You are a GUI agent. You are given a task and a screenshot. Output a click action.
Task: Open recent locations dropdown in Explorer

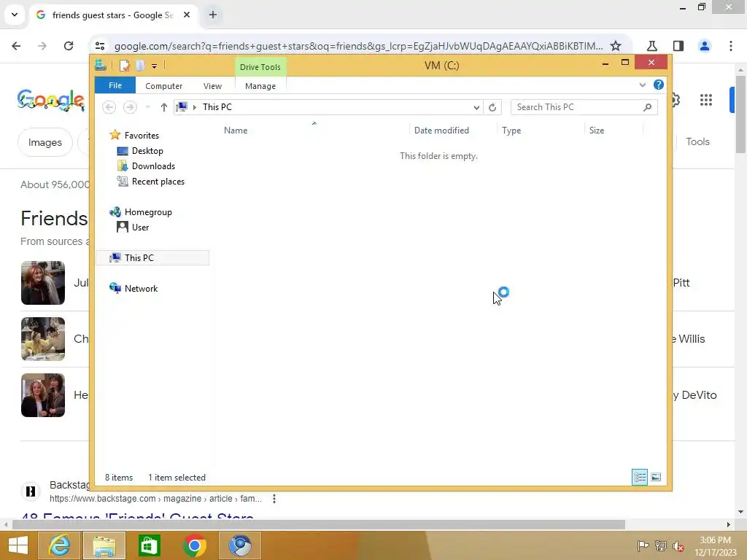coord(147,107)
